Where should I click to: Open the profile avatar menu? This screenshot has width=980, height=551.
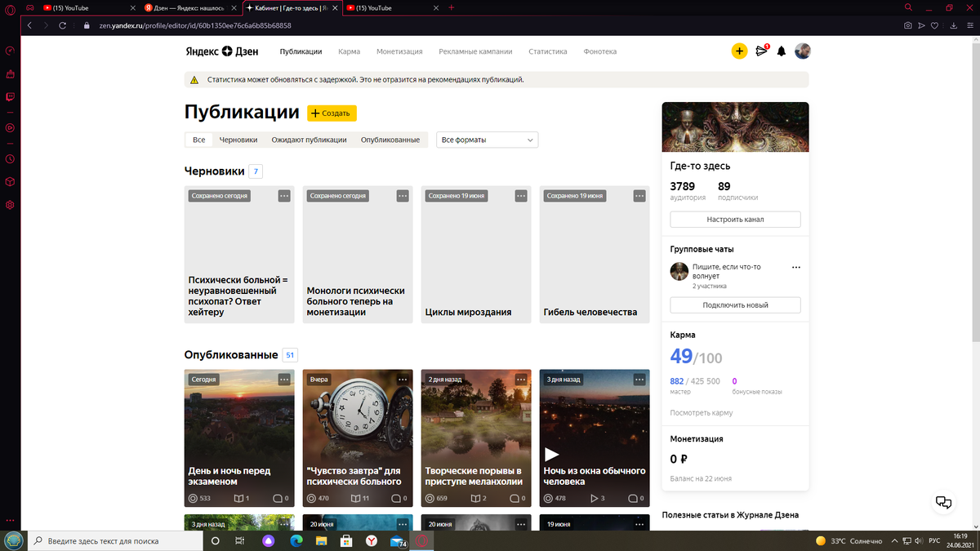point(803,51)
